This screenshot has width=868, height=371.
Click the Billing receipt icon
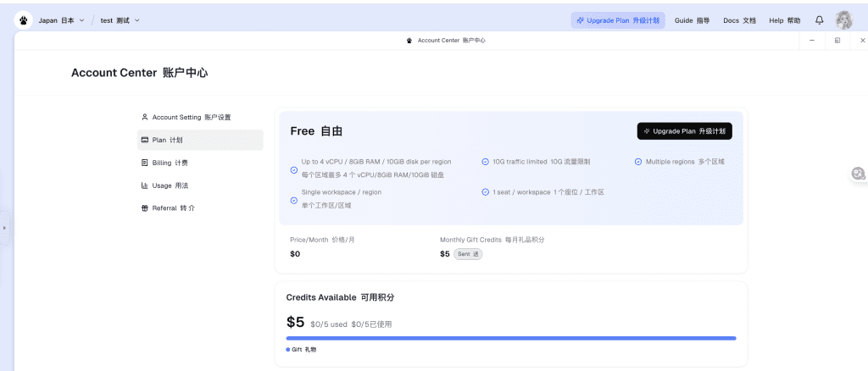coord(144,163)
